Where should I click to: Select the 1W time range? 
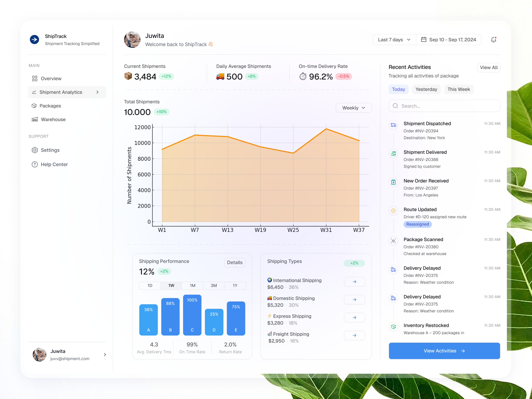(171, 285)
